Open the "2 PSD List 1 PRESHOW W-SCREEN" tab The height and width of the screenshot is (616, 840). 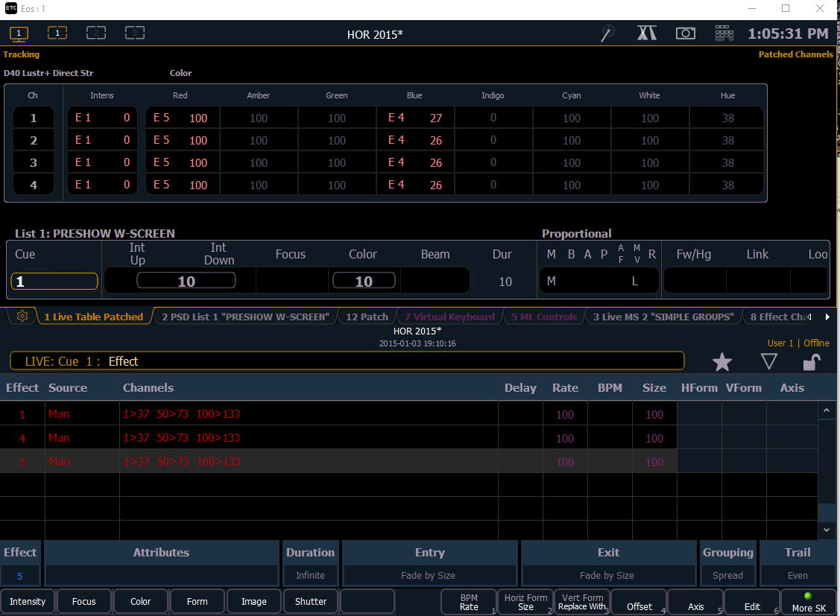tap(245, 317)
